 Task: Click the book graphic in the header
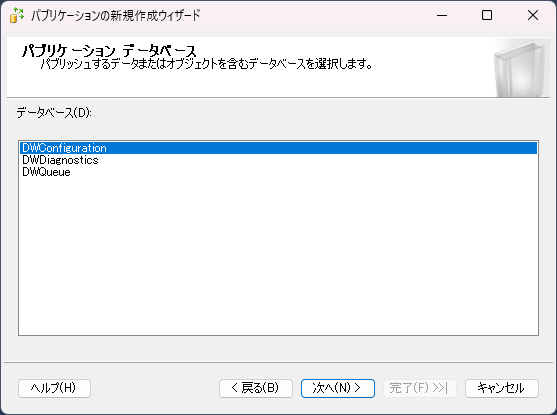coord(519,68)
